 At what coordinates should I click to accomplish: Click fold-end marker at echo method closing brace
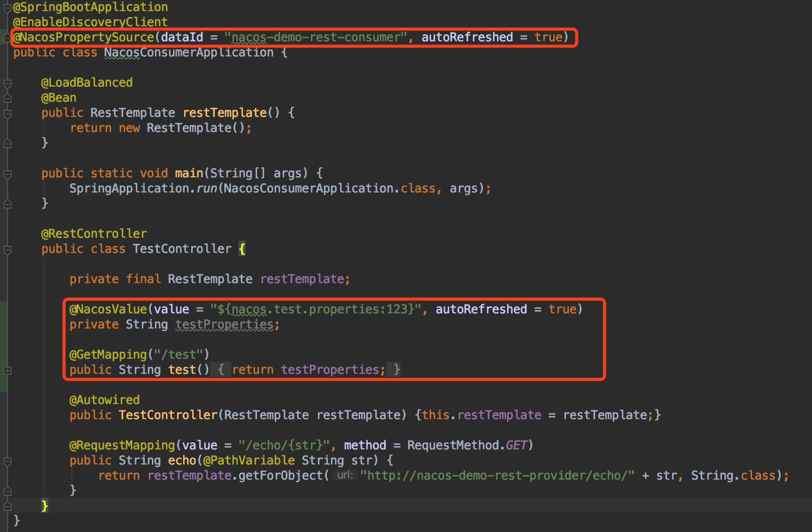click(x=7, y=491)
